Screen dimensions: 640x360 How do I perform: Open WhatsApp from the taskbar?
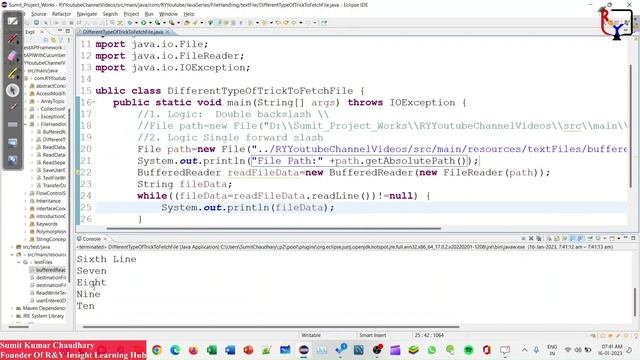click(432, 350)
